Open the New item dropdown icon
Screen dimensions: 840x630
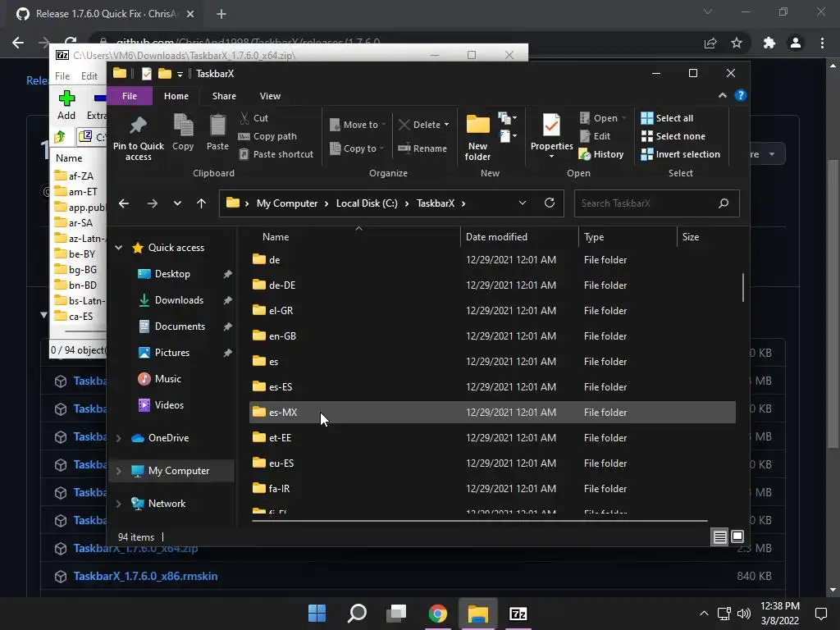[507, 118]
